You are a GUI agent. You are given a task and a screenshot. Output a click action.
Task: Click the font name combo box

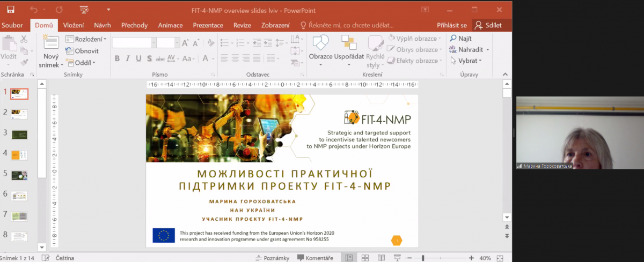134,43
